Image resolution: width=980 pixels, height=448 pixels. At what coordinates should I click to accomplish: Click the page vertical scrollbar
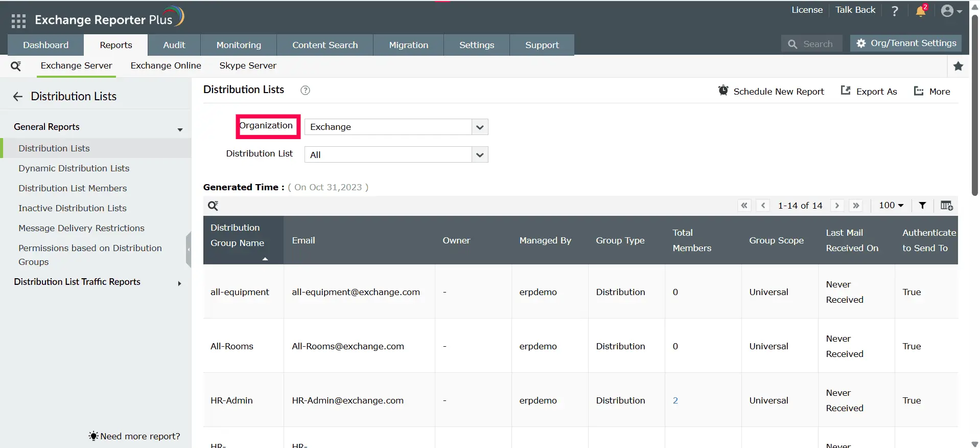pos(975,105)
